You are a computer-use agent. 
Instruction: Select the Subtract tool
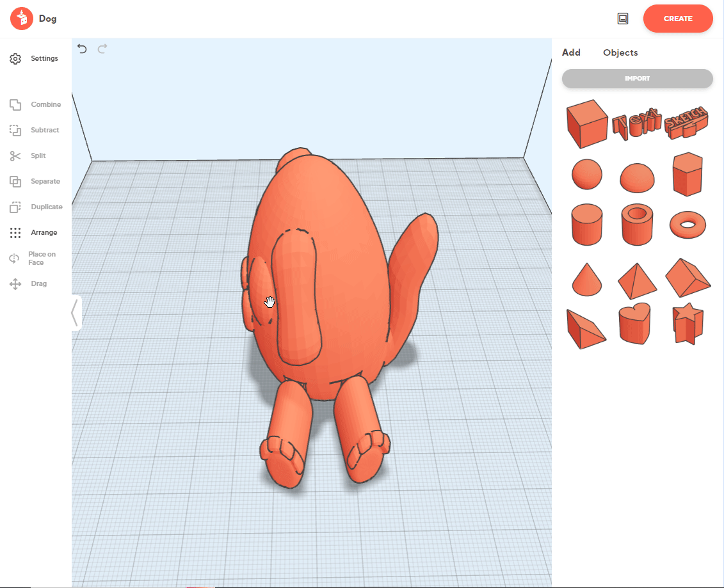click(x=35, y=131)
